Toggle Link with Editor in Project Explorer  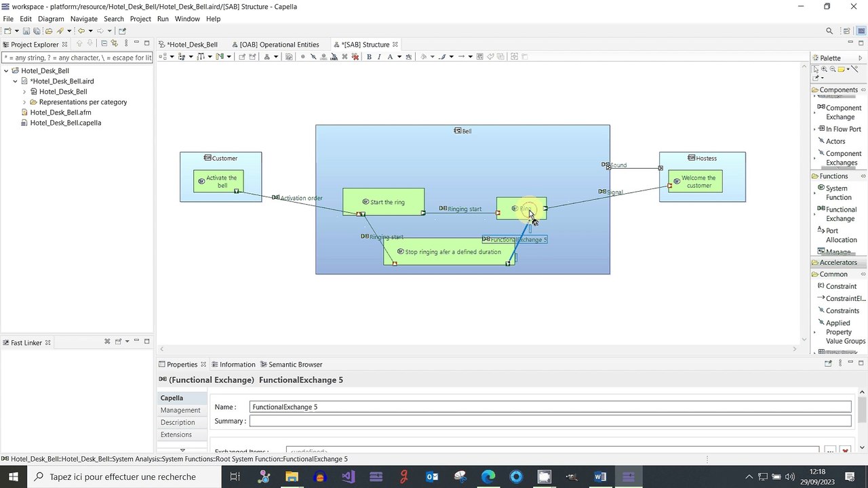[115, 44]
